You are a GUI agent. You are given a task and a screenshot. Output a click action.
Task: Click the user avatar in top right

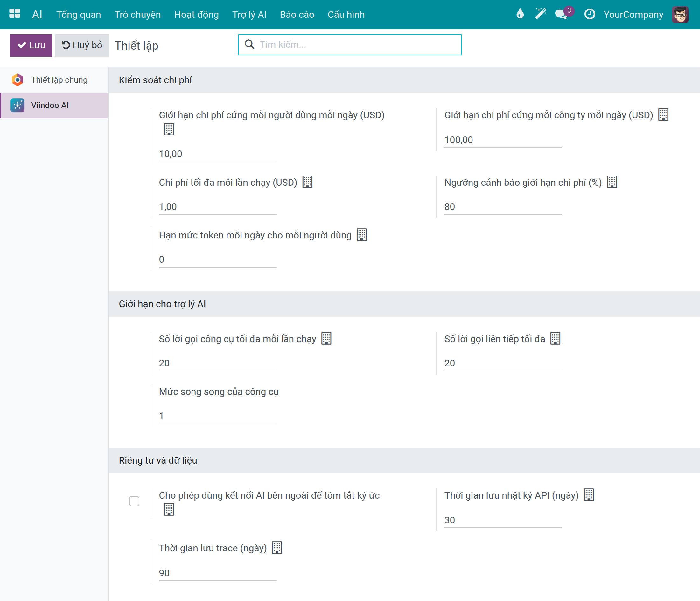[x=680, y=15]
